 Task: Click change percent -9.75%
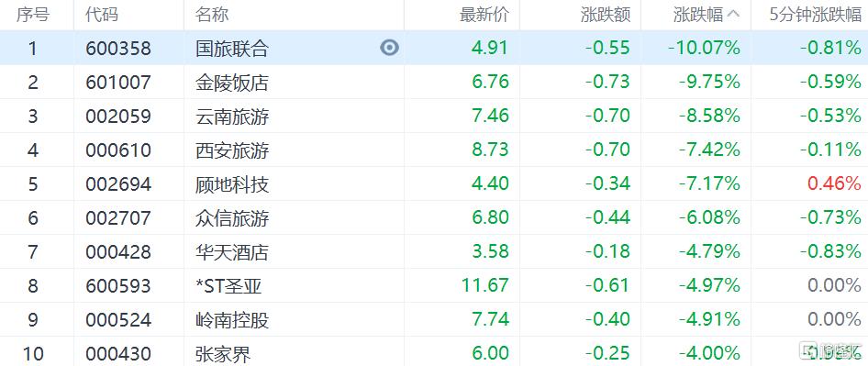pyautogui.click(x=709, y=83)
